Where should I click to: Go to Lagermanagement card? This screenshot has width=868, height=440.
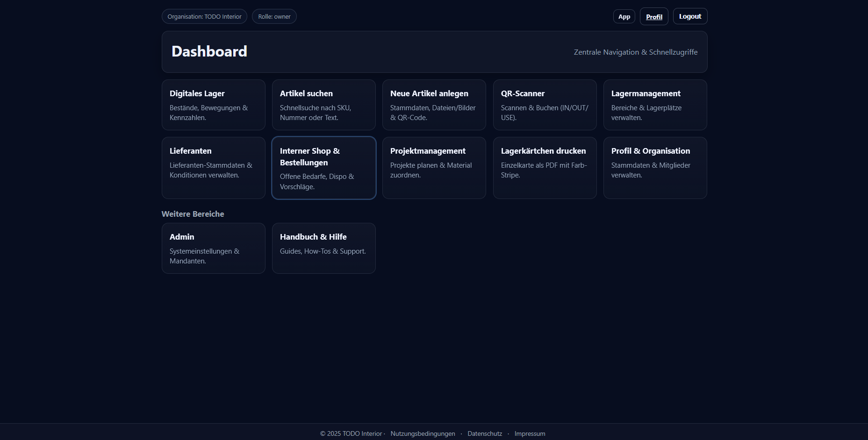tap(655, 105)
